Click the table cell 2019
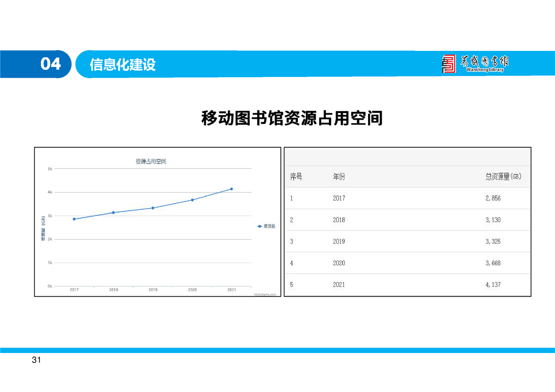 (339, 241)
